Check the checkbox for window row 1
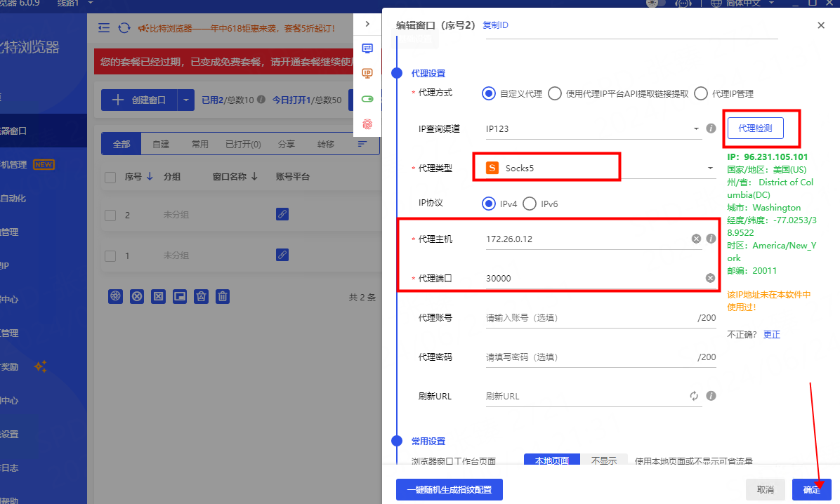Viewport: 840px width, 504px height. pos(110,256)
